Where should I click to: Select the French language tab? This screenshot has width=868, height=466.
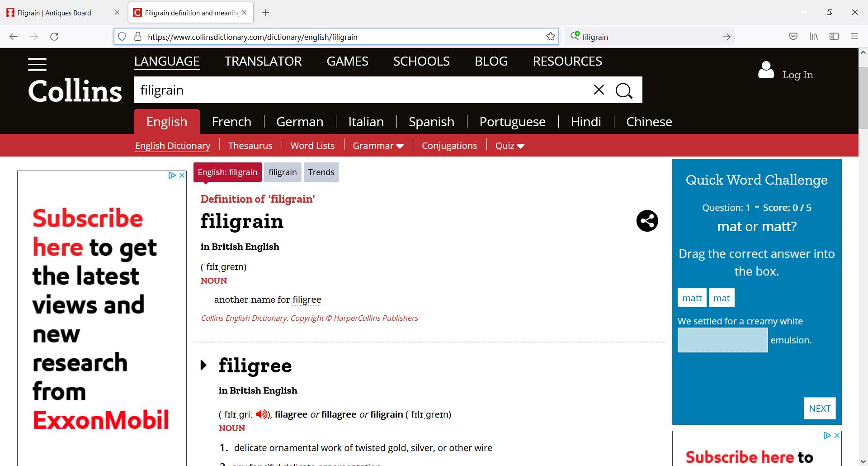coord(231,122)
